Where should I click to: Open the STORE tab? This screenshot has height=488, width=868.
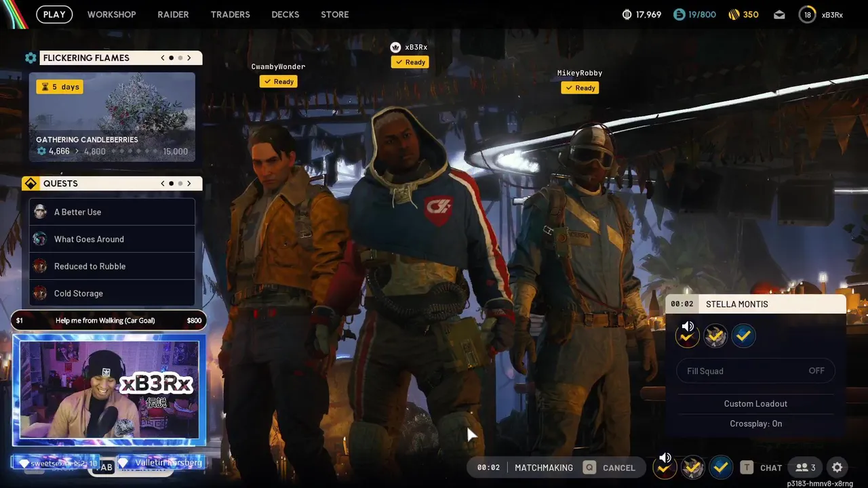(x=335, y=14)
